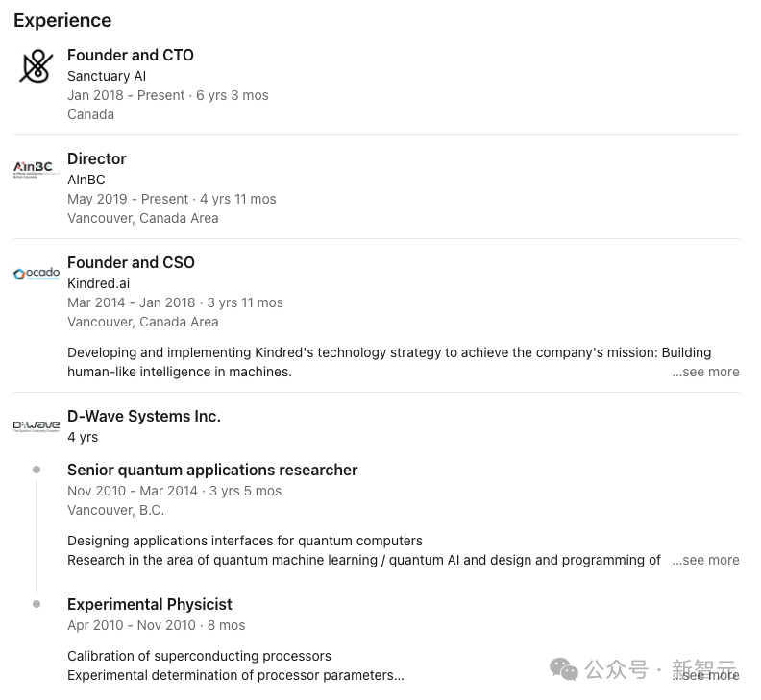Open the Ocado logo next to Kindred.ai
The width and height of the screenshot is (761, 700).
(x=37, y=274)
